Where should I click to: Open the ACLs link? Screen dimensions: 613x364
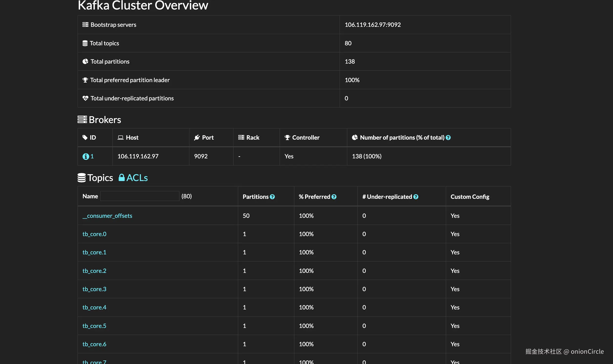[x=137, y=178]
